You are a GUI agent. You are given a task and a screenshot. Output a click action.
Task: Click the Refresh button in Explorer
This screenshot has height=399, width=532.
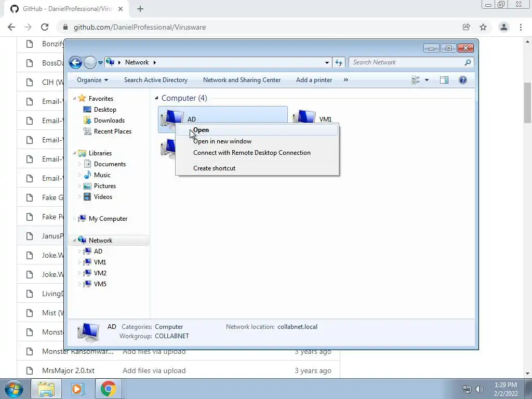(339, 62)
